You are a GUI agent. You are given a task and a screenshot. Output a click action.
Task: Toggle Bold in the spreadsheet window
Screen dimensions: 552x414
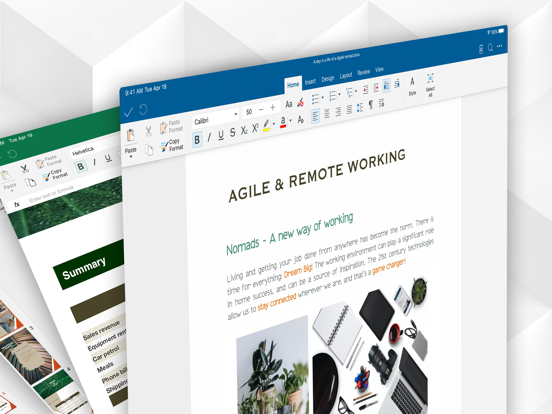81,166
